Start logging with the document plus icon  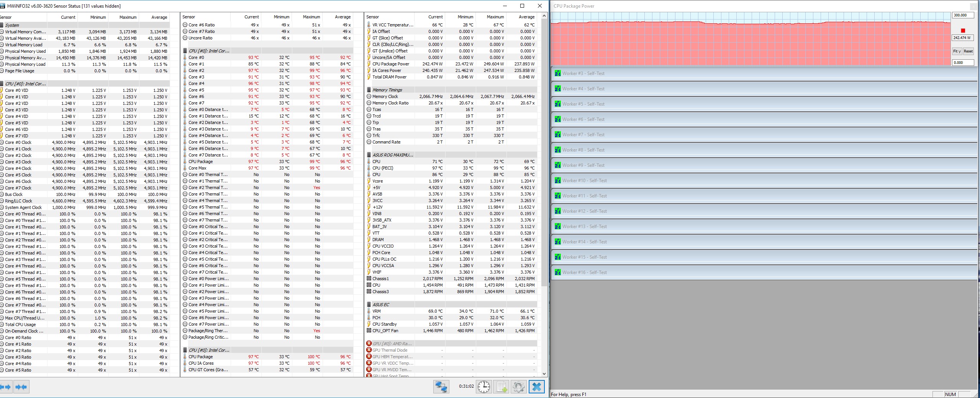(501, 387)
